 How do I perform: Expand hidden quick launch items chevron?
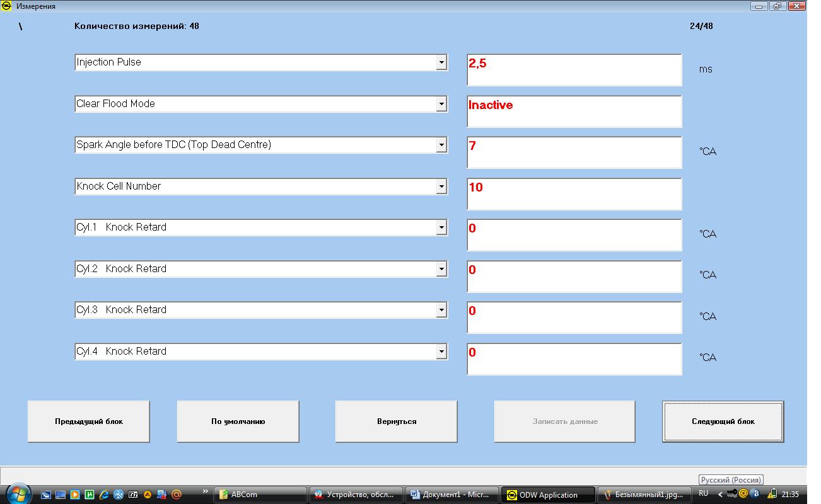pyautogui.click(x=206, y=491)
